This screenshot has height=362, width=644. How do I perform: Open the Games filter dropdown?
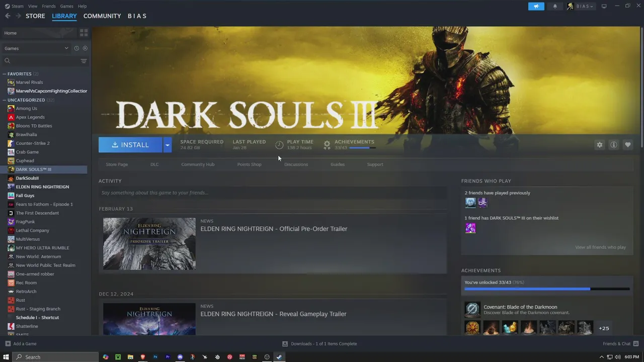pos(36,48)
